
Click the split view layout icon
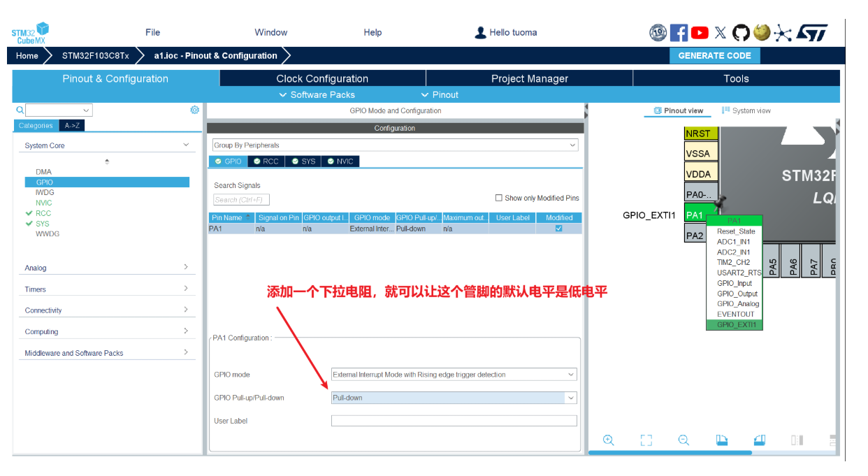pos(797,440)
